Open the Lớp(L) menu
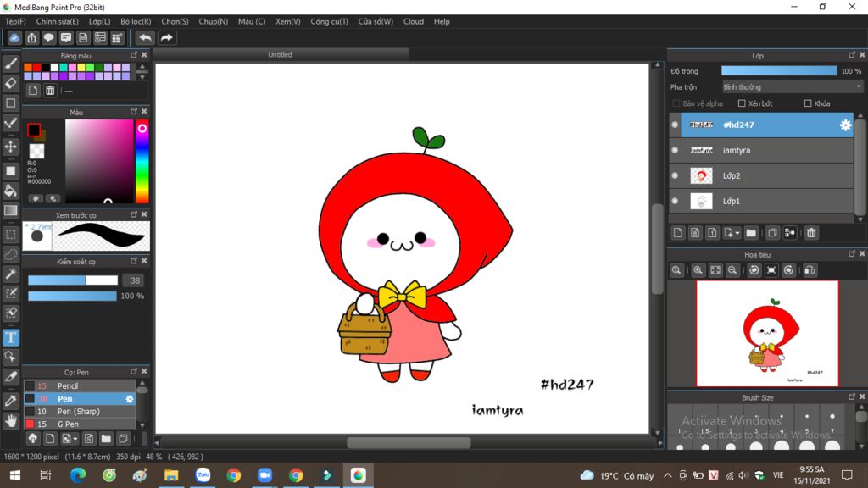Image resolution: width=868 pixels, height=488 pixels. click(100, 21)
